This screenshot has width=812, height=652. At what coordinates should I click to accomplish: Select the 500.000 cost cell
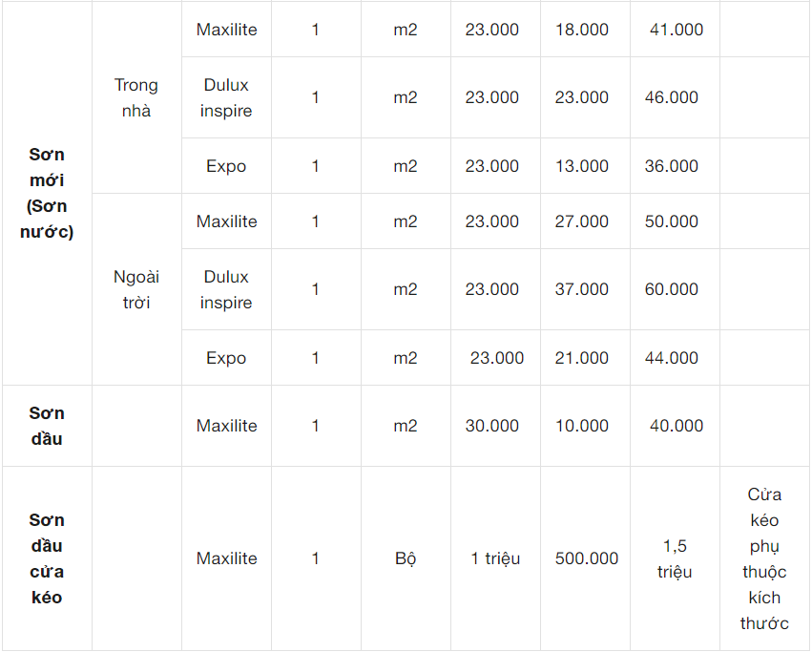(587, 558)
